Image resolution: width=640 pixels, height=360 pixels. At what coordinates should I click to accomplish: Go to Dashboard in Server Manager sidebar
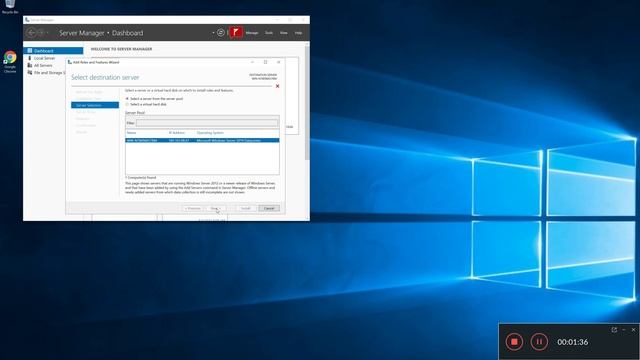(53, 51)
